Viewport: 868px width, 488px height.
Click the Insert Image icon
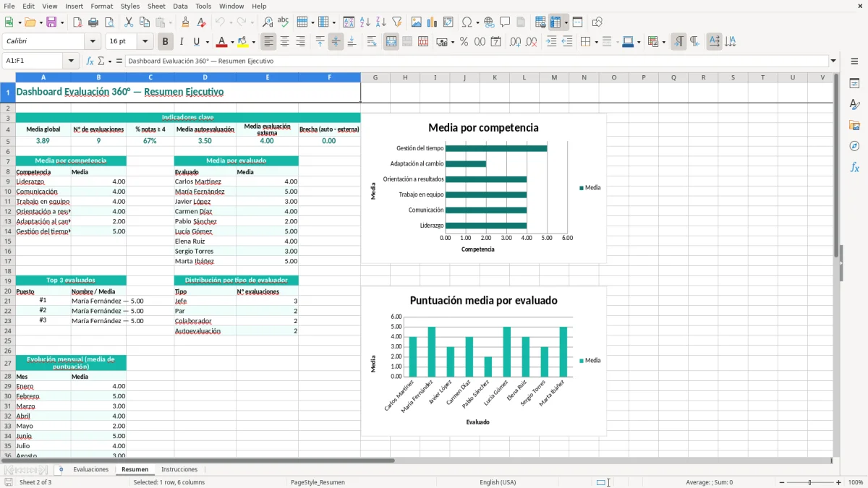417,22
